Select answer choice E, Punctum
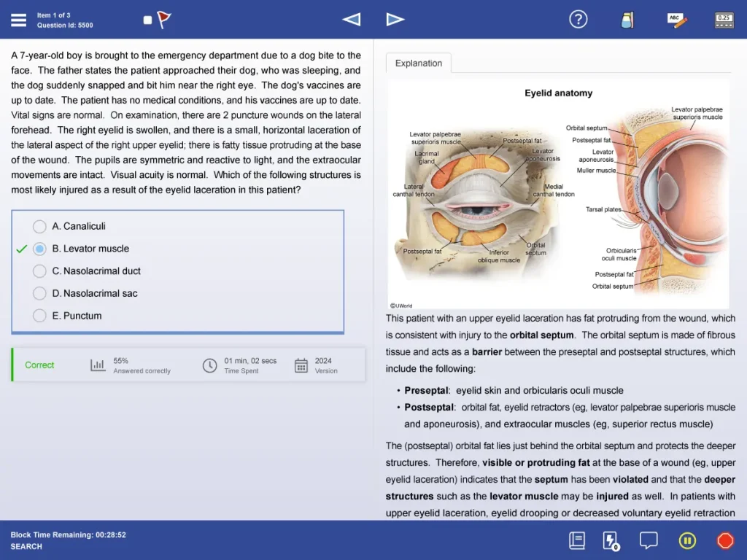This screenshot has width=747, height=560. pyautogui.click(x=39, y=316)
